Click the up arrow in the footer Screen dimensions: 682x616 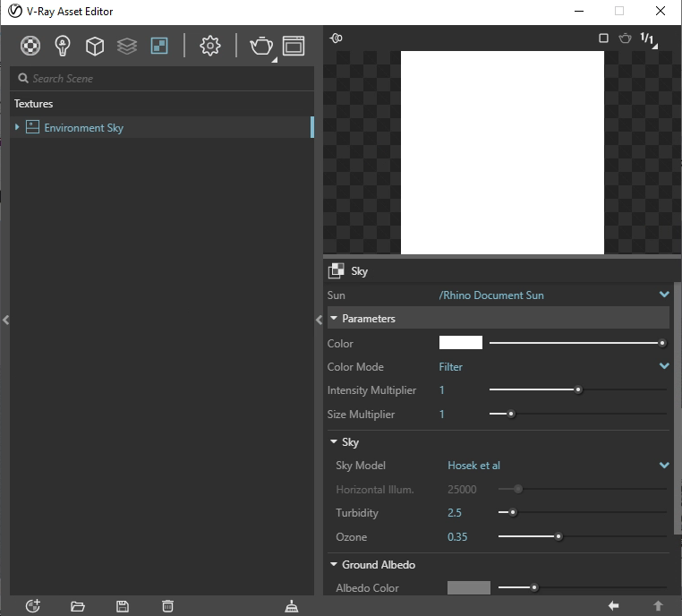click(x=658, y=605)
